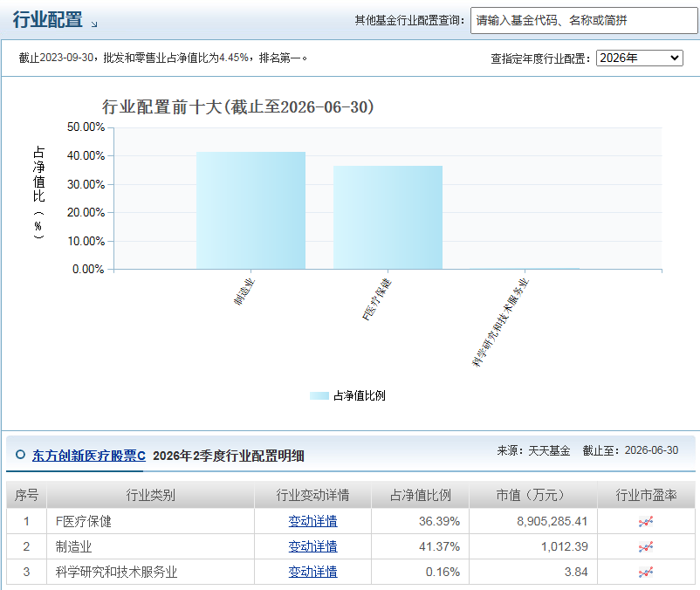The width and height of the screenshot is (700, 590).
Task: Click the 行业类别 column header
Action: click(150, 495)
